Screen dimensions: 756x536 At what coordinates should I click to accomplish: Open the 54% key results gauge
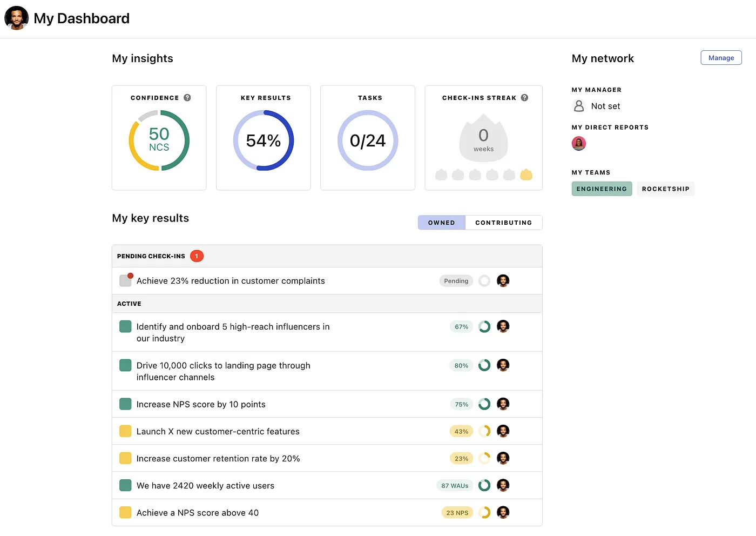click(x=264, y=140)
